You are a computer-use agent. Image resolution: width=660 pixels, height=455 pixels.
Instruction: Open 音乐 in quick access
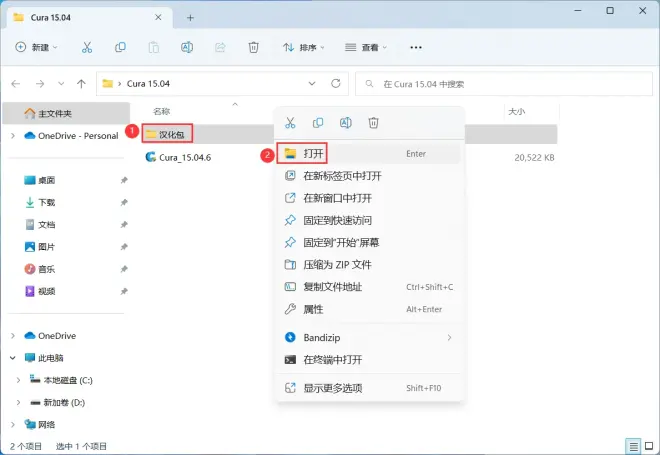(x=40, y=269)
